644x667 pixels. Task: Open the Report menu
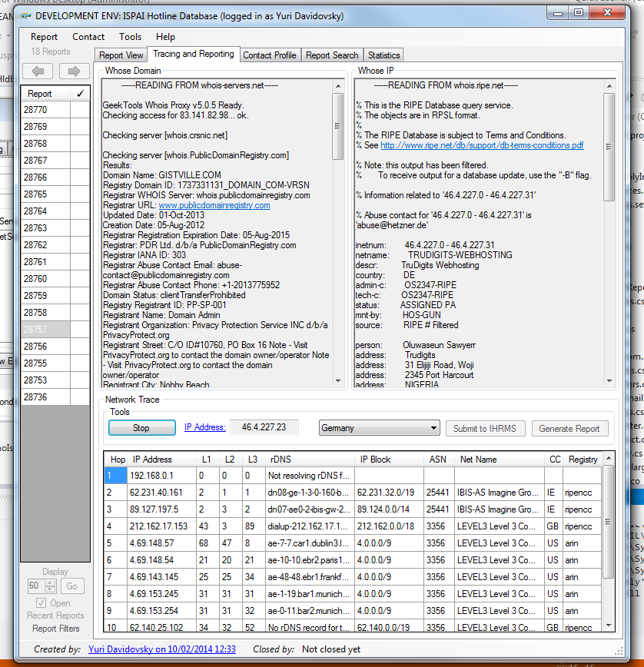click(44, 37)
